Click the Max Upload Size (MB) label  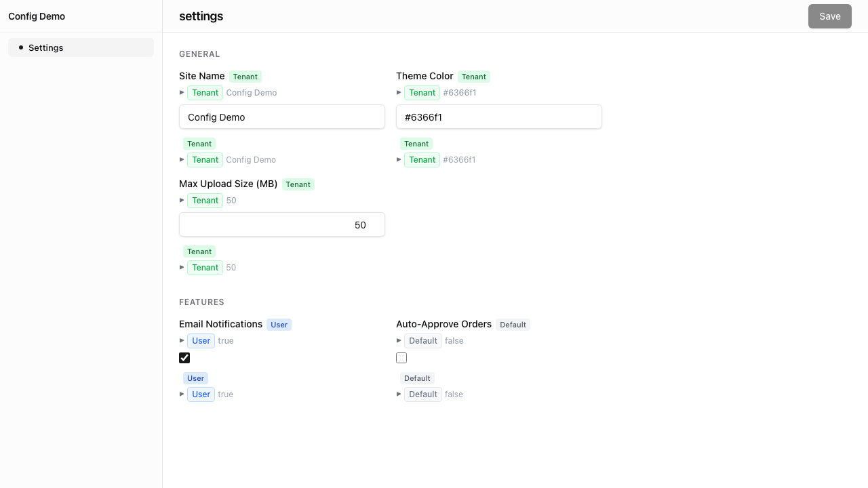[x=229, y=184]
